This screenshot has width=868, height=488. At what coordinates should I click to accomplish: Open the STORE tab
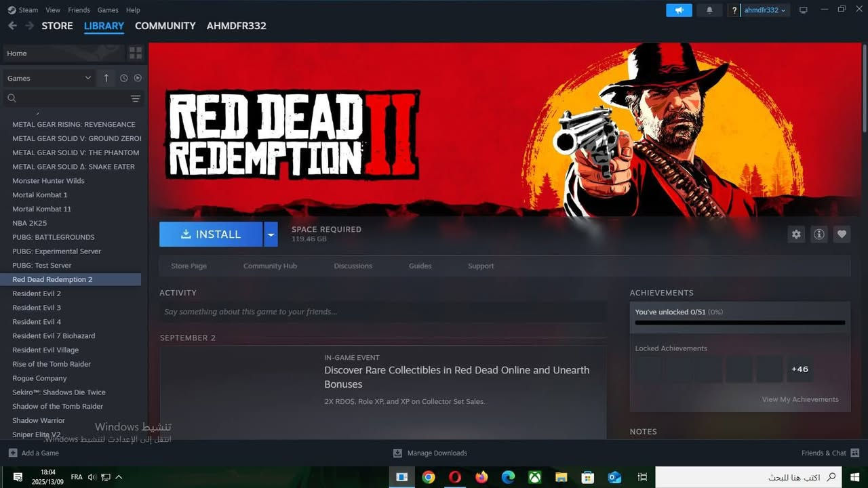point(57,26)
